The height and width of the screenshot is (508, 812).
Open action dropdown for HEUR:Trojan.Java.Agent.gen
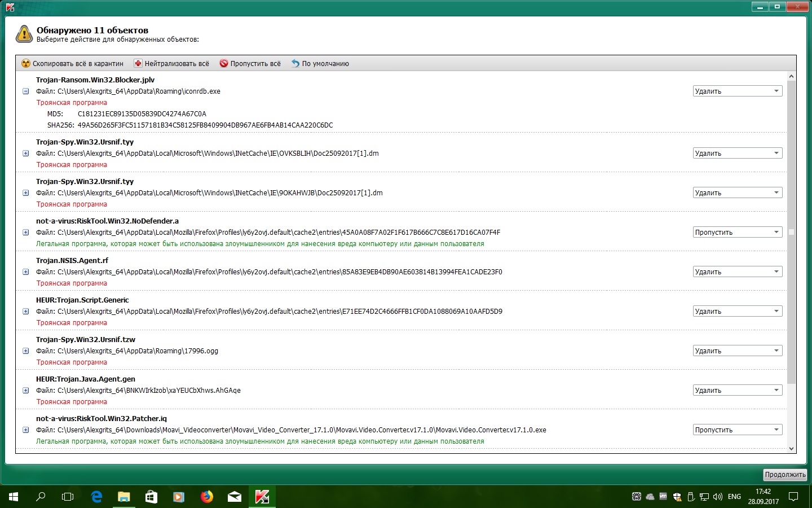point(738,390)
